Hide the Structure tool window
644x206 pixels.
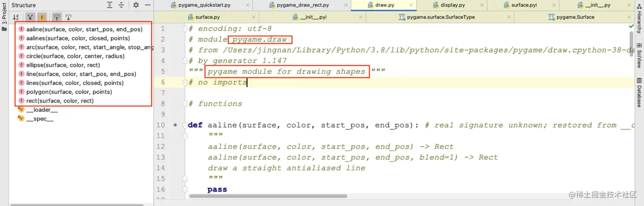147,5
